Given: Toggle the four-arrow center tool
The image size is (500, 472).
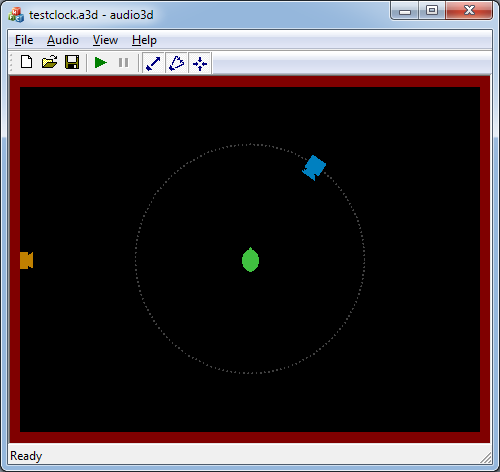Looking at the screenshot, I should (200, 63).
